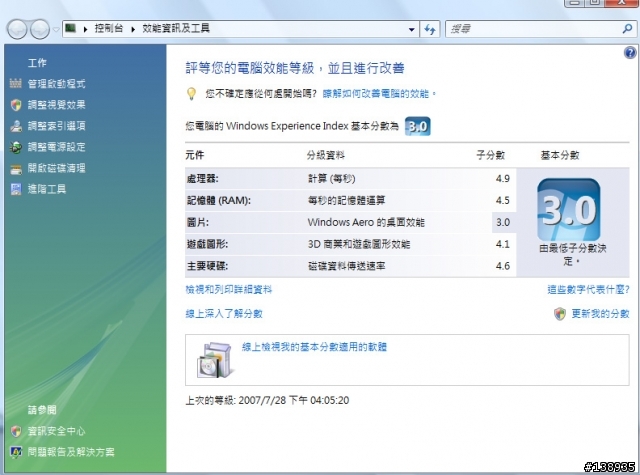
Task: Open 線上深入了解分數 link
Action: (224, 314)
